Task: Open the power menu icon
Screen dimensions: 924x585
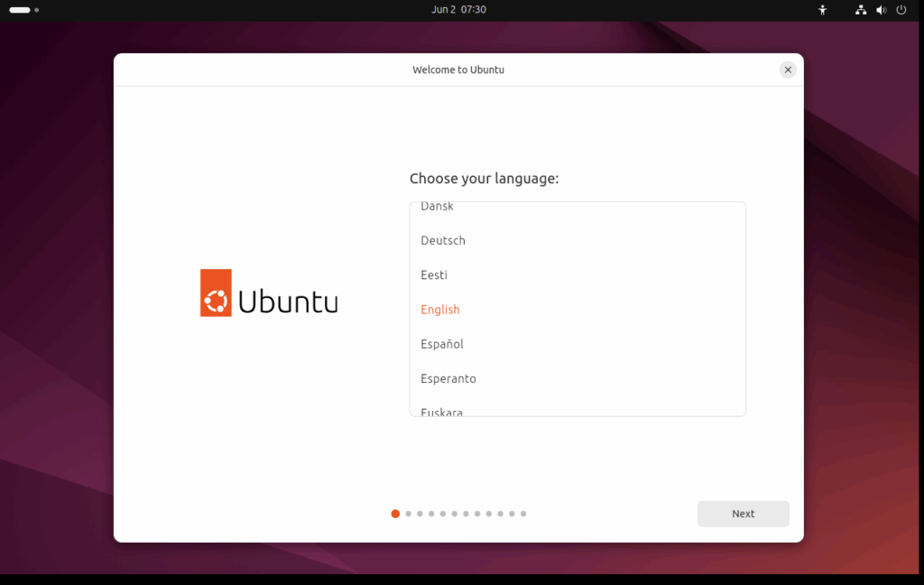Action: pyautogui.click(x=901, y=10)
